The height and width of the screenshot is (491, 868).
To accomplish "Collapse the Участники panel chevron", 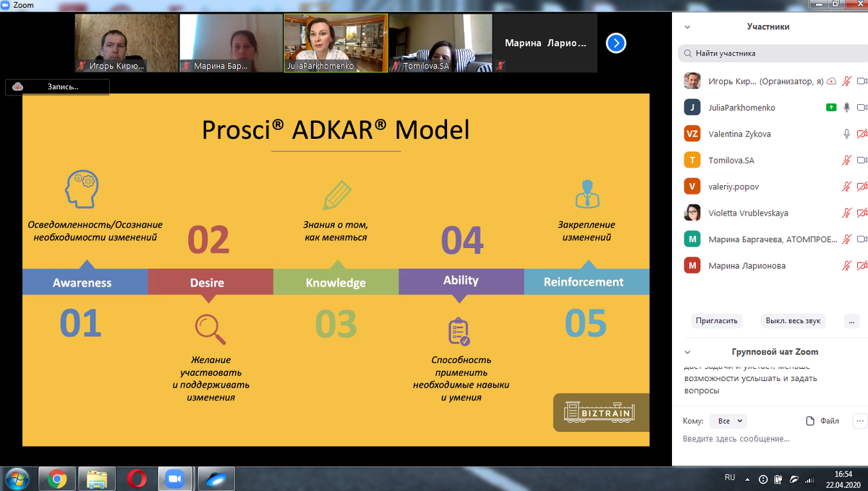I will coord(687,27).
